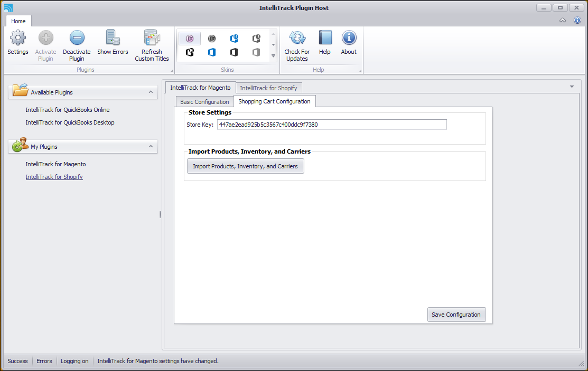The image size is (588, 371).
Task: Select the dark gray round skin
Action: point(212,38)
